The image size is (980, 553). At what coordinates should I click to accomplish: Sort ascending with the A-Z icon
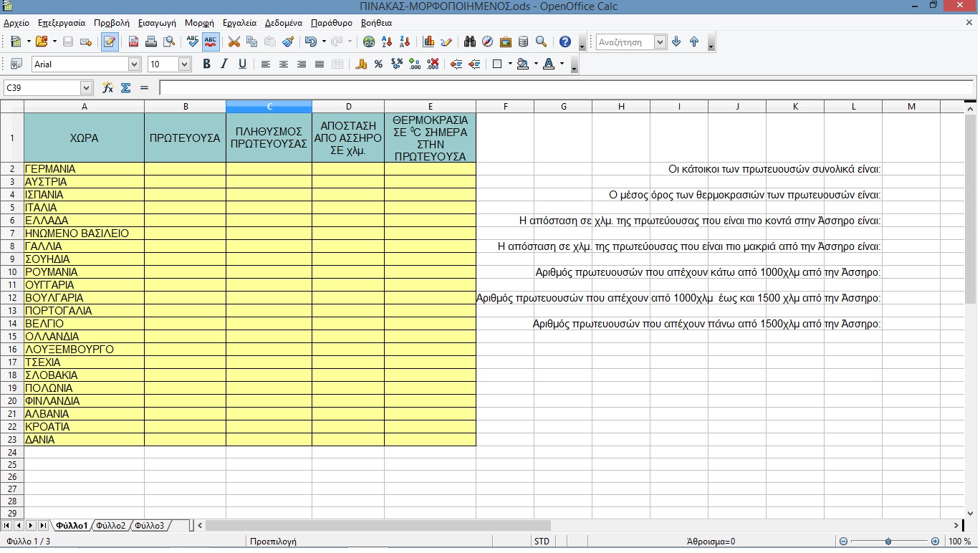(x=387, y=42)
